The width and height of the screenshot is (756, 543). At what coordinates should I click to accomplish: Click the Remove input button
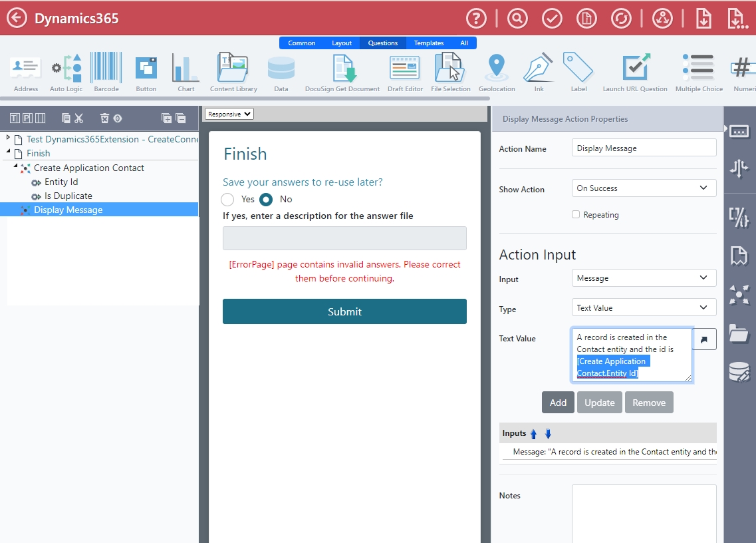(648, 403)
